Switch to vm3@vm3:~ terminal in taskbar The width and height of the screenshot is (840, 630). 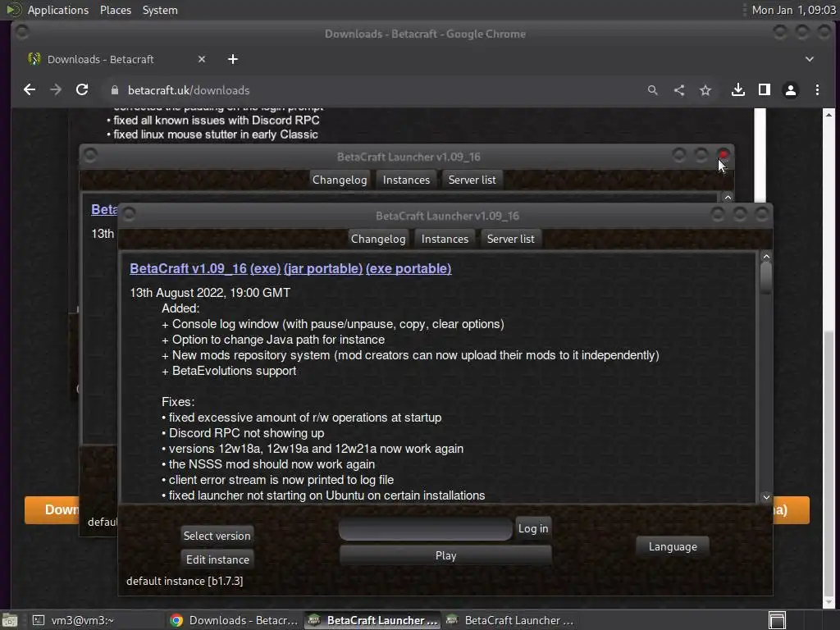(x=72, y=620)
